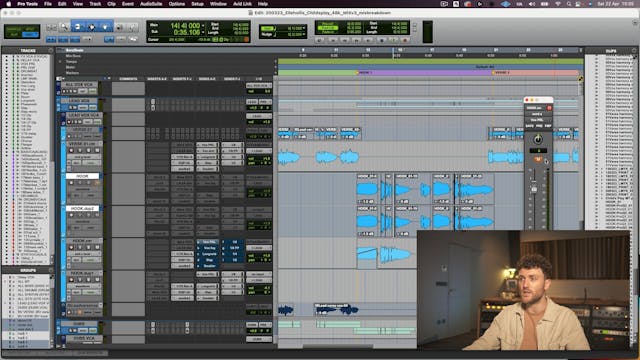The width and height of the screenshot is (640, 360).
Task: Open the Vox PRL send on VERSE 01.cm
Action: pos(208,145)
